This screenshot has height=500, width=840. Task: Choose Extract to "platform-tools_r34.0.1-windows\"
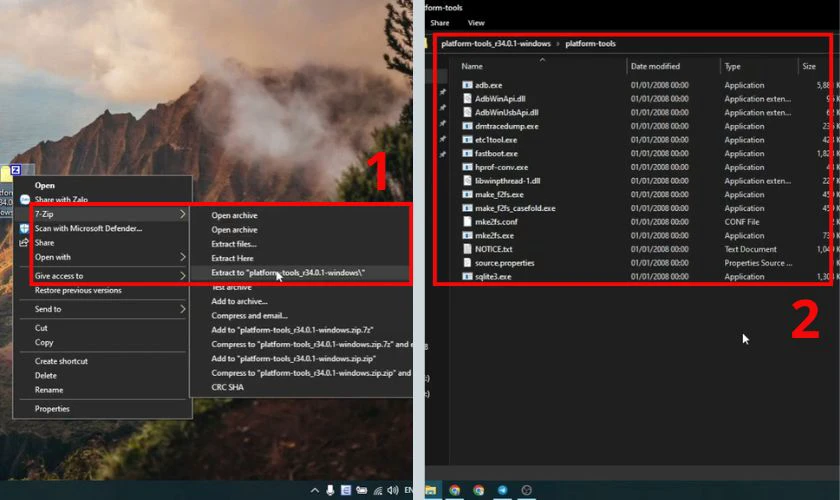(x=288, y=273)
